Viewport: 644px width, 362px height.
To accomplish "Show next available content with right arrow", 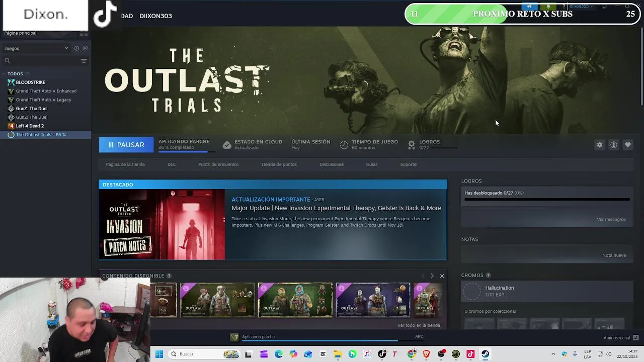I will tap(432, 276).
